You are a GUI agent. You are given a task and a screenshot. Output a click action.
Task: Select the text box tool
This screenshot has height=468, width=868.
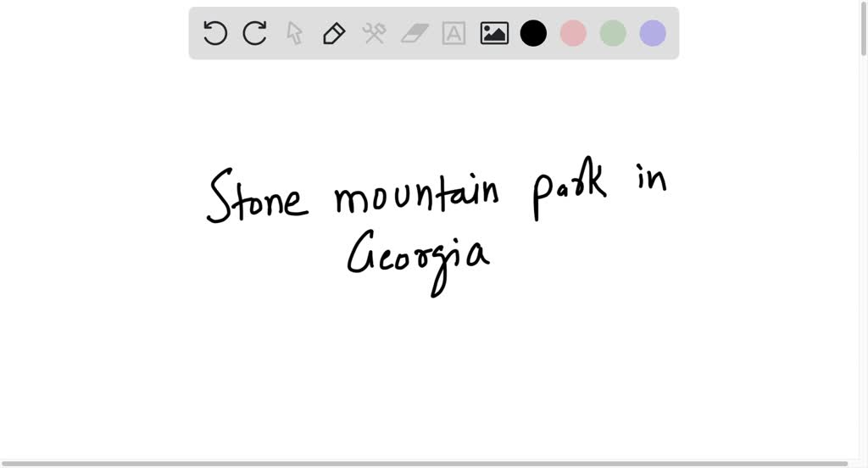(x=453, y=33)
